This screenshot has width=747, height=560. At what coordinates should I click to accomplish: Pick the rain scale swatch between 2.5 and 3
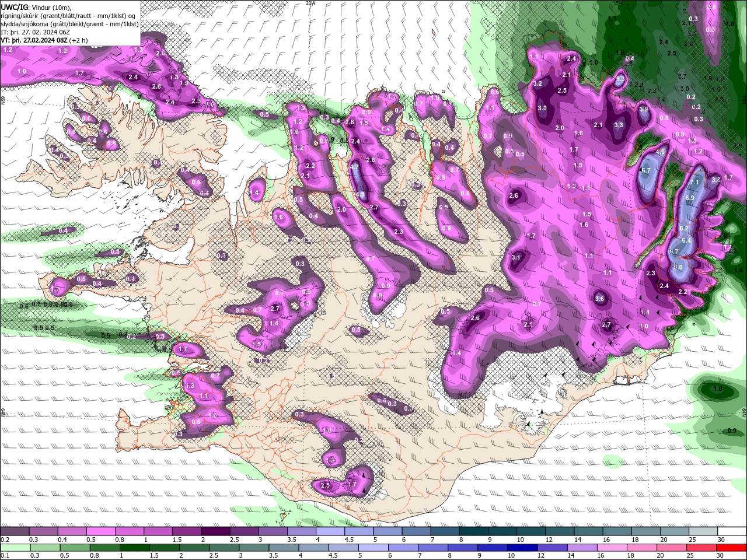[224, 548]
